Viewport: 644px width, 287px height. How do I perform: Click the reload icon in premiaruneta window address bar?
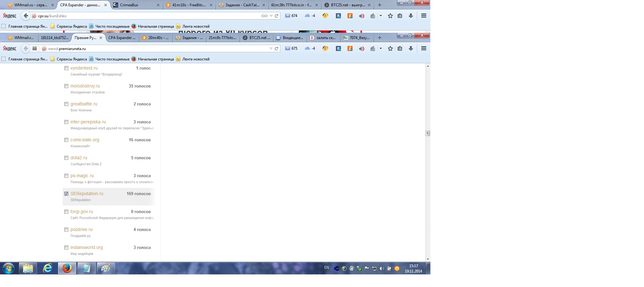[276, 48]
